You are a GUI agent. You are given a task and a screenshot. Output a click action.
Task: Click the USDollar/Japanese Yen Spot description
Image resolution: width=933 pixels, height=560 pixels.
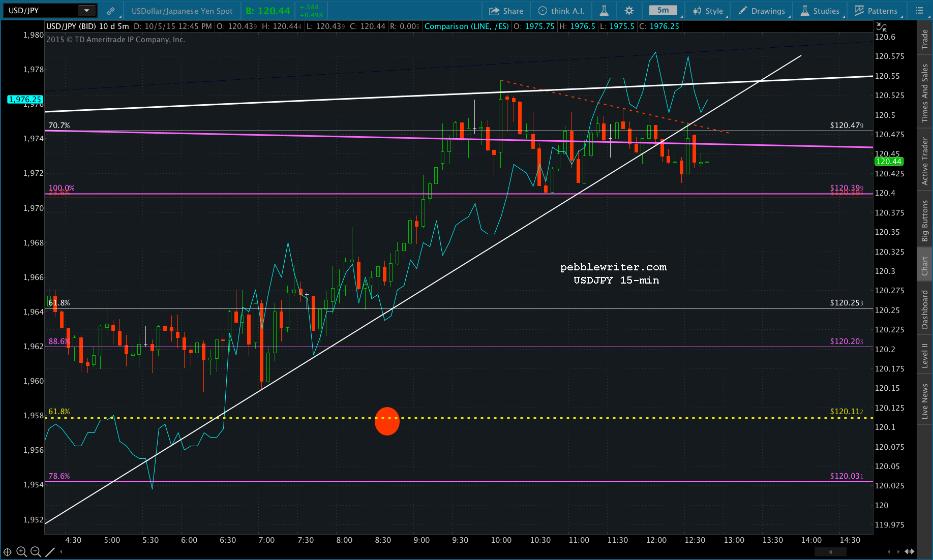(182, 11)
